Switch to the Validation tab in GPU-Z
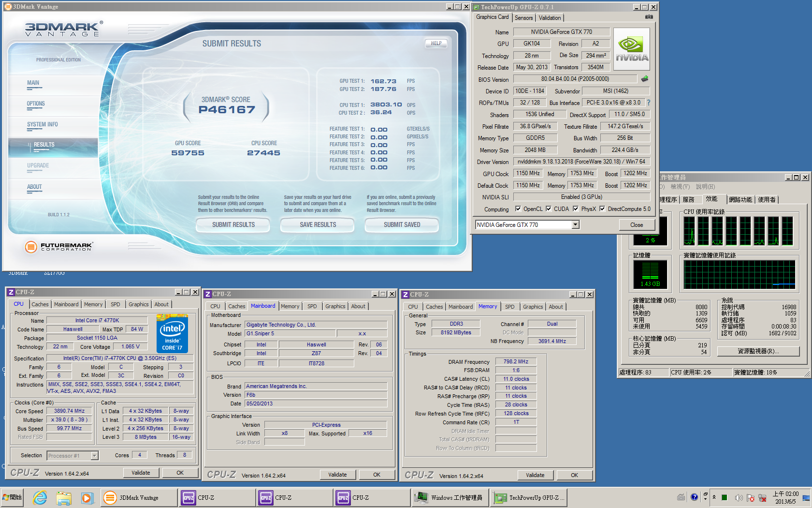Viewport: 812px width, 508px height. 550,18
